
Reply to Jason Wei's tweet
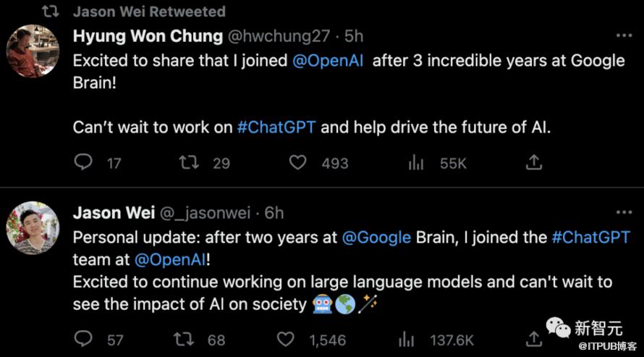pyautogui.click(x=83, y=339)
